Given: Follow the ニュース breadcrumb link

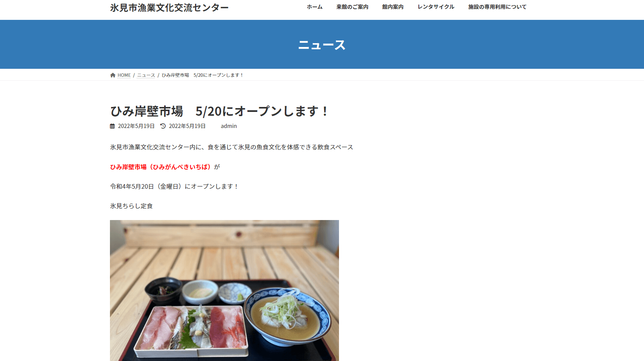Looking at the screenshot, I should (146, 75).
